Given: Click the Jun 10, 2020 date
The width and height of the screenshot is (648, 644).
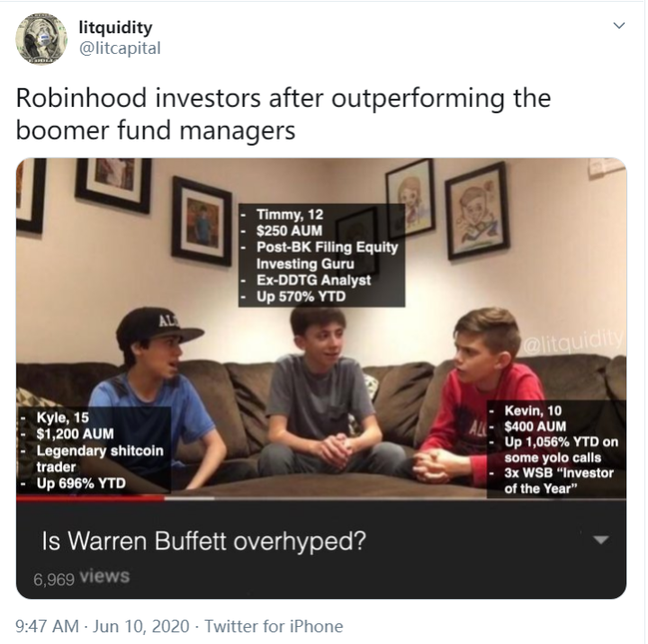Looking at the screenshot, I should pos(141,626).
